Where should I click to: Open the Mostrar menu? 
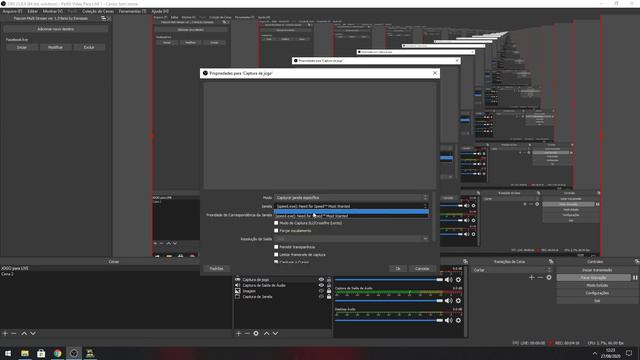[53, 11]
